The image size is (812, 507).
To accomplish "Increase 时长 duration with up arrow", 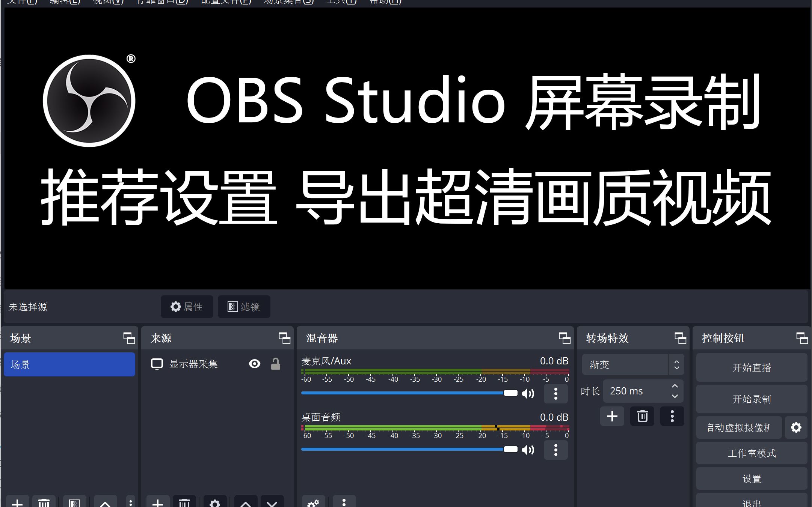I will (675, 386).
